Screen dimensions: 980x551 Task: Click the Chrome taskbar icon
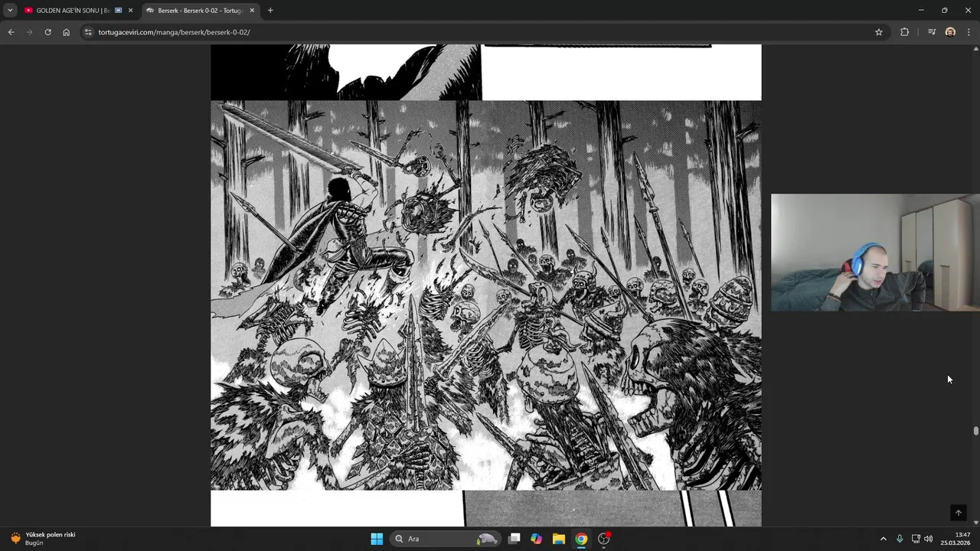pyautogui.click(x=581, y=539)
